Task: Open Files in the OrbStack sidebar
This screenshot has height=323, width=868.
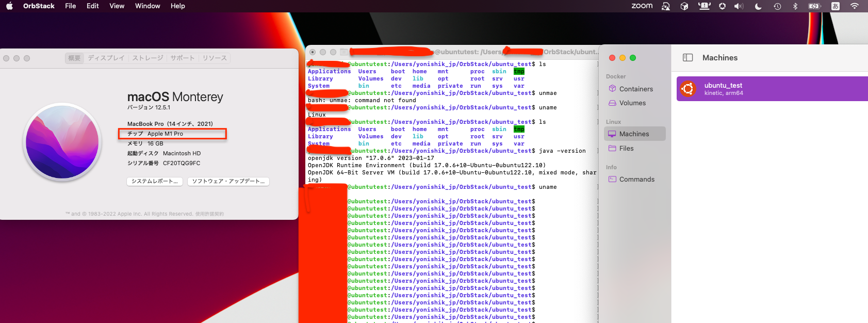Action: 635,148
